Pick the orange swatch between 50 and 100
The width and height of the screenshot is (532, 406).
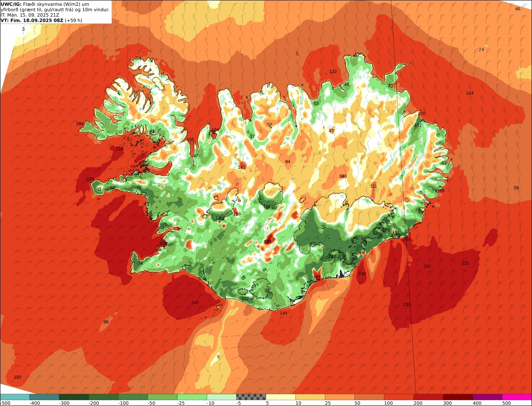point(369,397)
